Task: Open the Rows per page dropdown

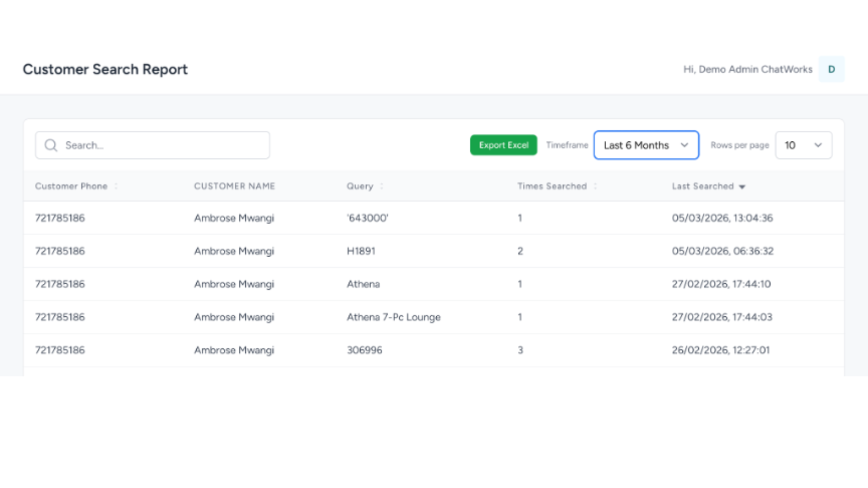Action: point(803,145)
